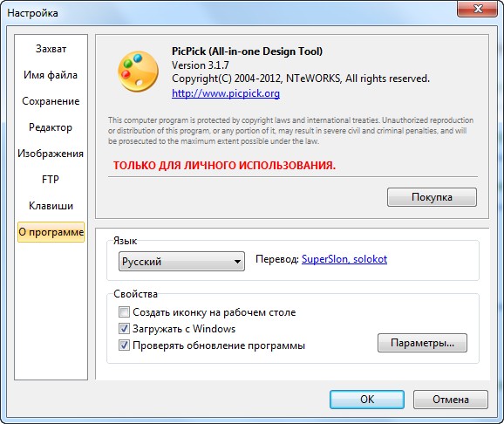
Task: Open the Имя файла settings tab
Action: (x=51, y=75)
